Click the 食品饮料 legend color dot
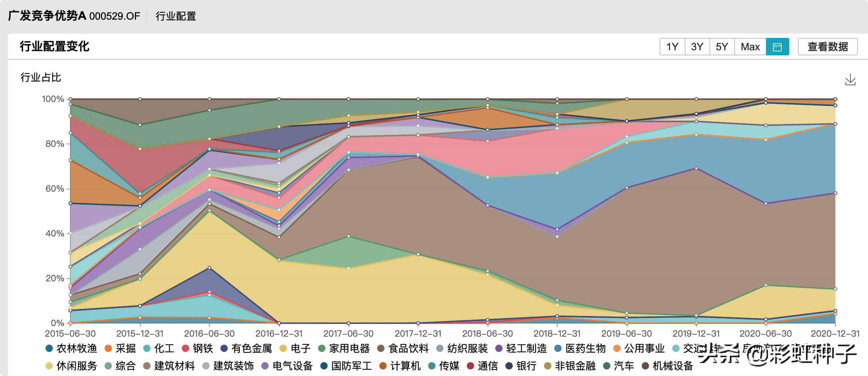868x376 pixels. coord(381,349)
